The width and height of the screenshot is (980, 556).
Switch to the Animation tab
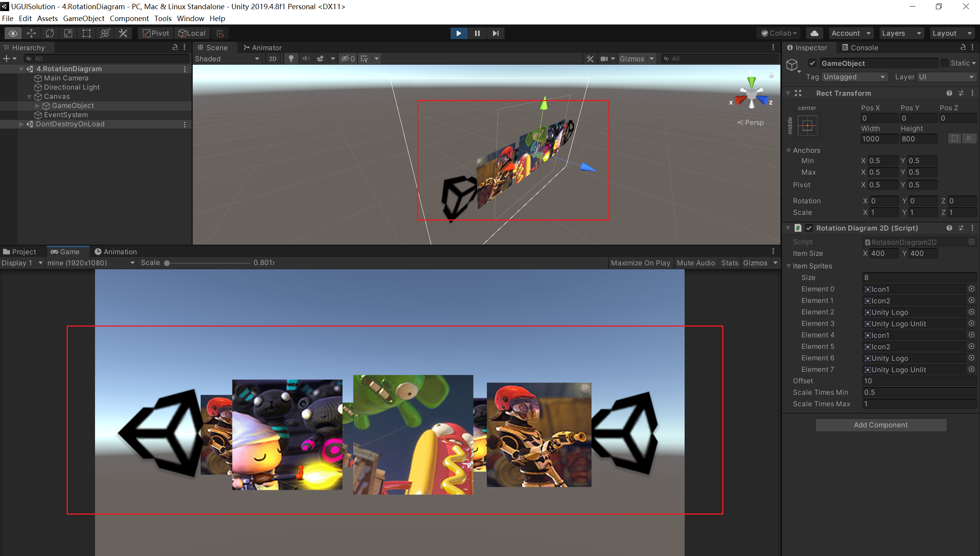[115, 252]
